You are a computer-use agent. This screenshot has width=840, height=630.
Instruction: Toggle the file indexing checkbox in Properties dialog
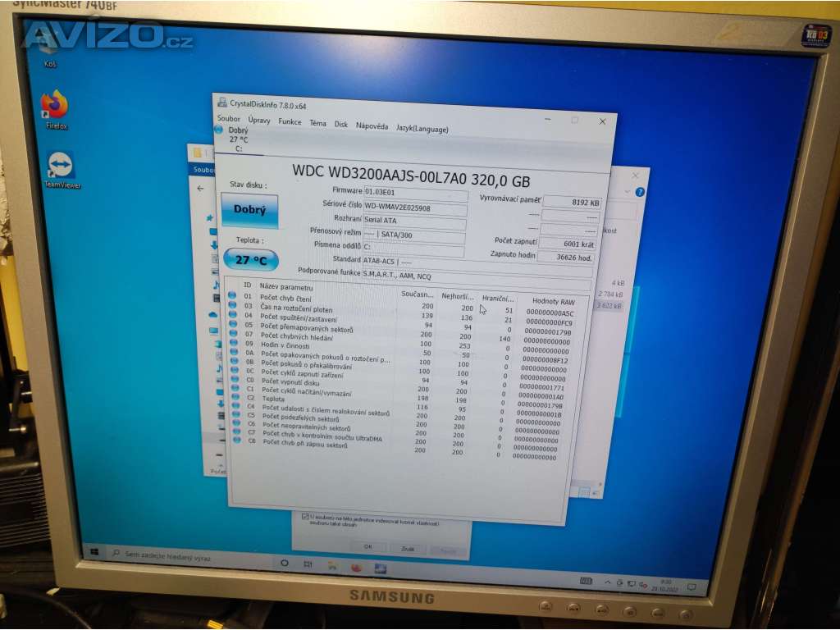[305, 517]
